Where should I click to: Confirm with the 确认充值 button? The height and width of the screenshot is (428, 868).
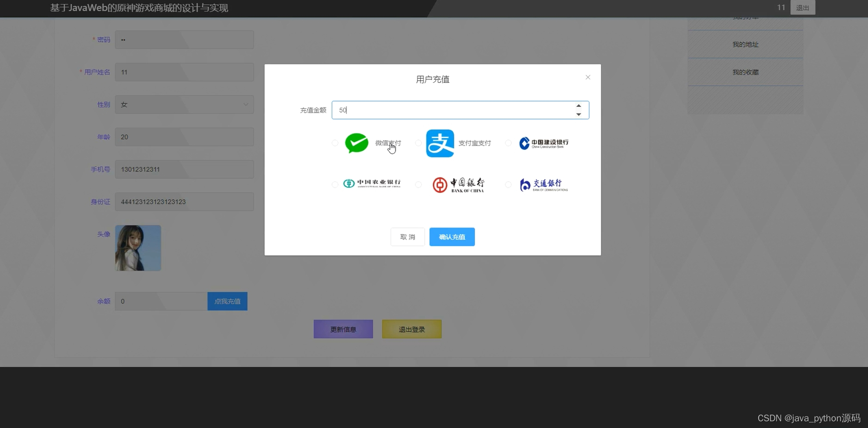pyautogui.click(x=452, y=237)
